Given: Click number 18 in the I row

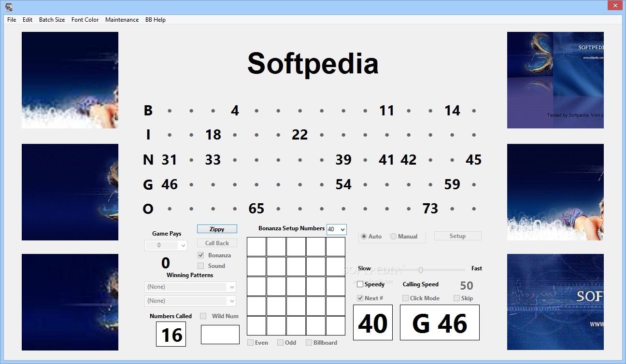Looking at the screenshot, I should [x=213, y=135].
